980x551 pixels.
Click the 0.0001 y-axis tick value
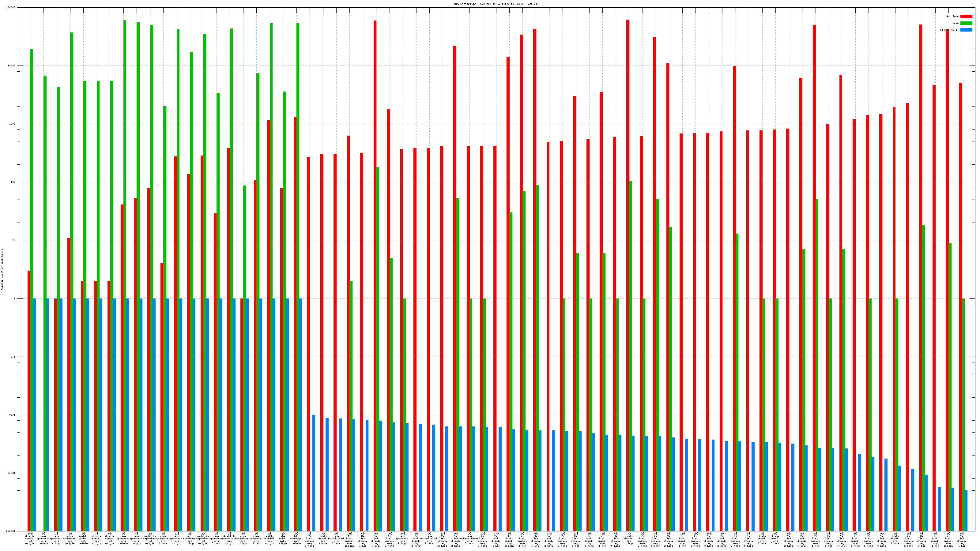[11, 531]
